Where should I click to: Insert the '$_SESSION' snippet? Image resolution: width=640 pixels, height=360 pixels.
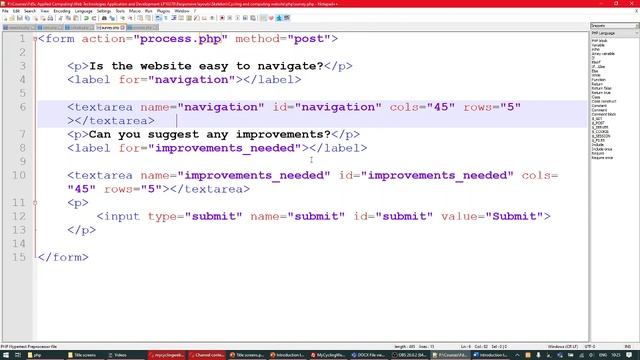coord(600,136)
